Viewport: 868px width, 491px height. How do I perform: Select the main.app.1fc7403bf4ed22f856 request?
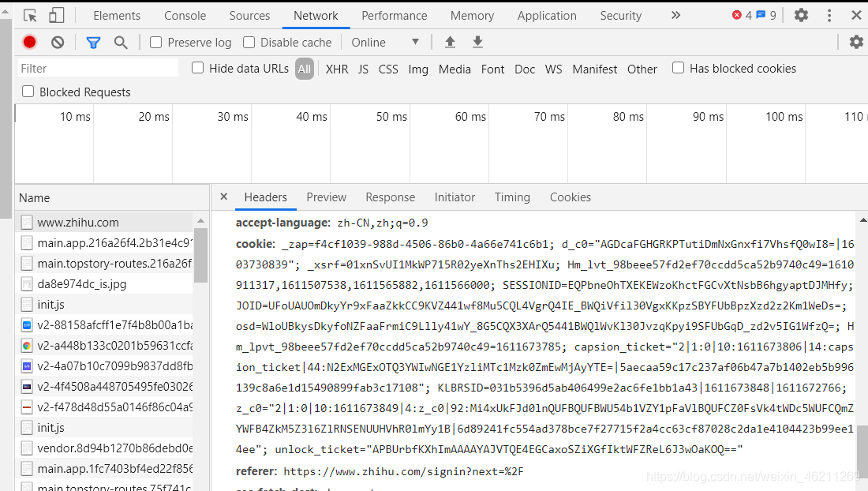click(105, 468)
